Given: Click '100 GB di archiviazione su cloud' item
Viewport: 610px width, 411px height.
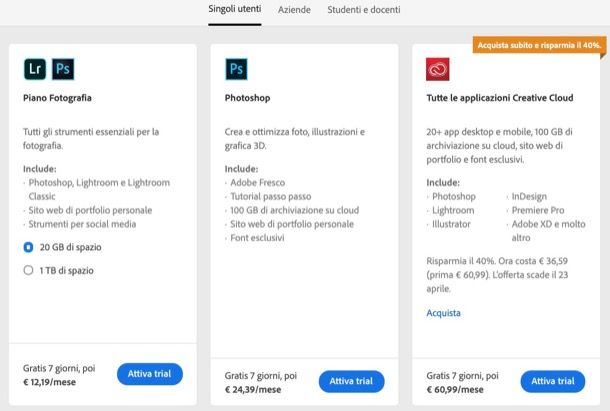Looking at the screenshot, I should click(x=294, y=210).
